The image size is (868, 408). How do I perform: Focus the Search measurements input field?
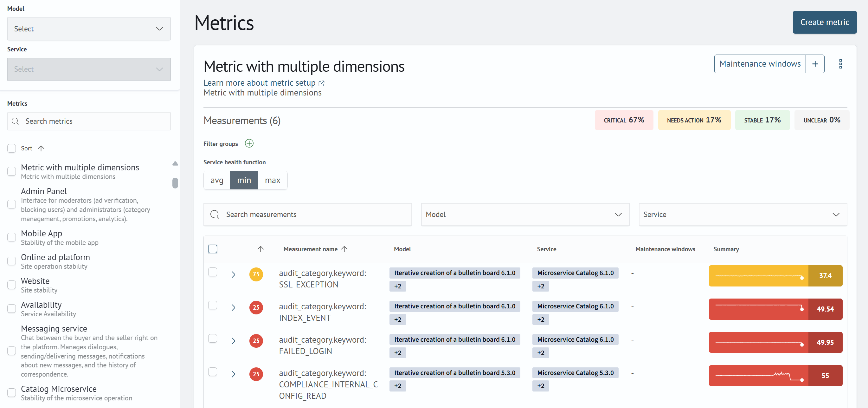307,214
